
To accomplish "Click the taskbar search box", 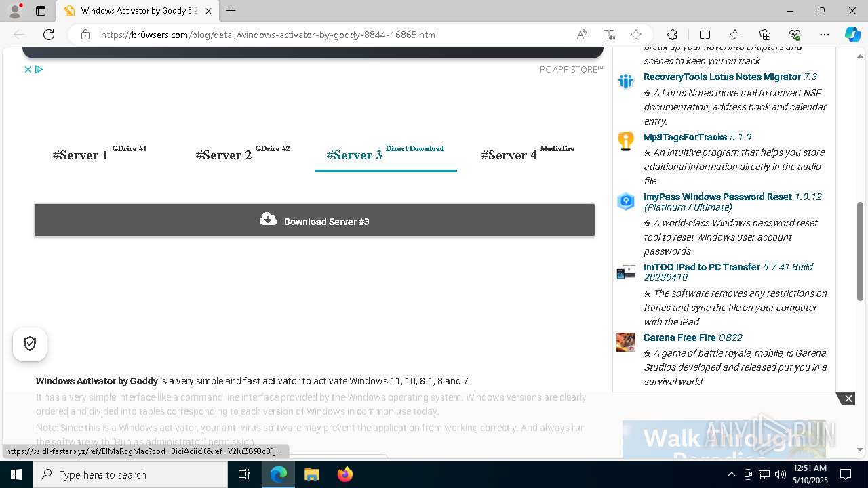I will click(130, 474).
